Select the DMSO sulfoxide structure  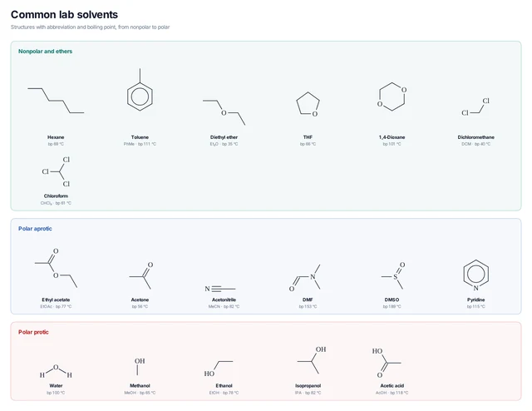(x=393, y=275)
